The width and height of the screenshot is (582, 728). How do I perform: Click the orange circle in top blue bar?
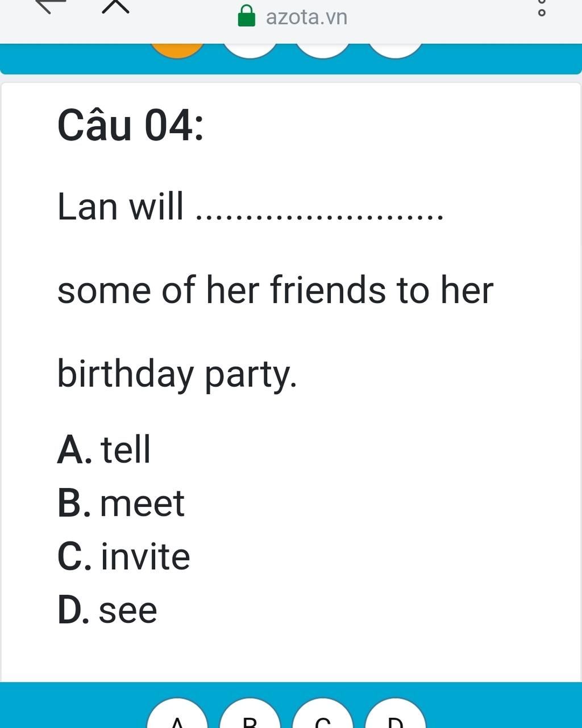177,50
